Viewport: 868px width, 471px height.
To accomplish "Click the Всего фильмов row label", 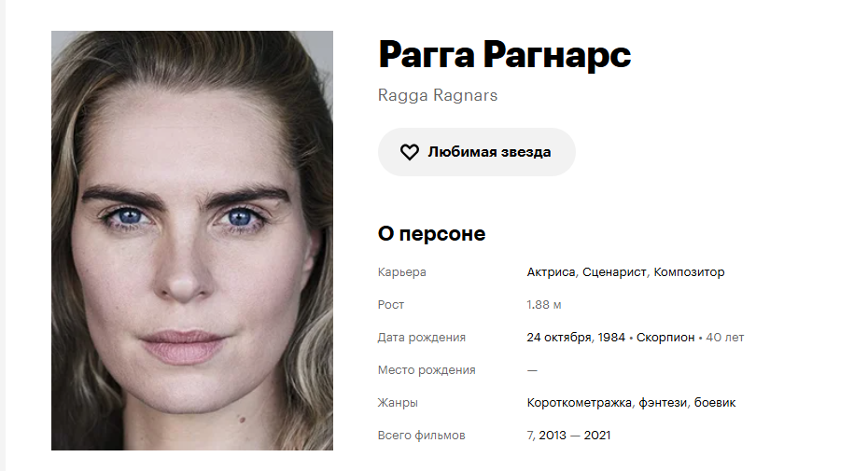I will pos(421,436).
